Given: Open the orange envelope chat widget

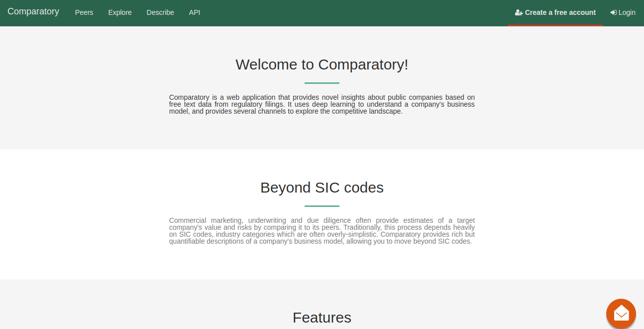Looking at the screenshot, I should pyautogui.click(x=621, y=313).
